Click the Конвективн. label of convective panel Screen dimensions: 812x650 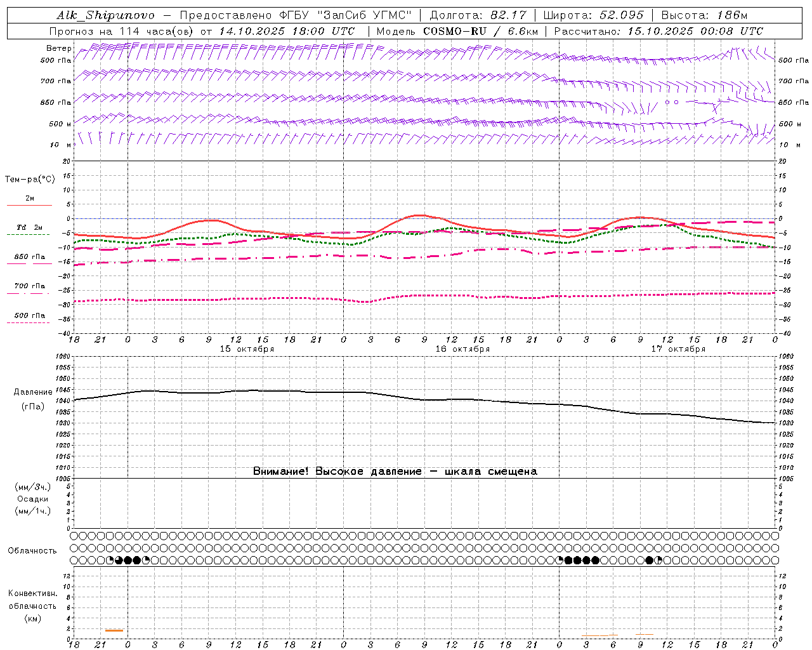point(32,594)
